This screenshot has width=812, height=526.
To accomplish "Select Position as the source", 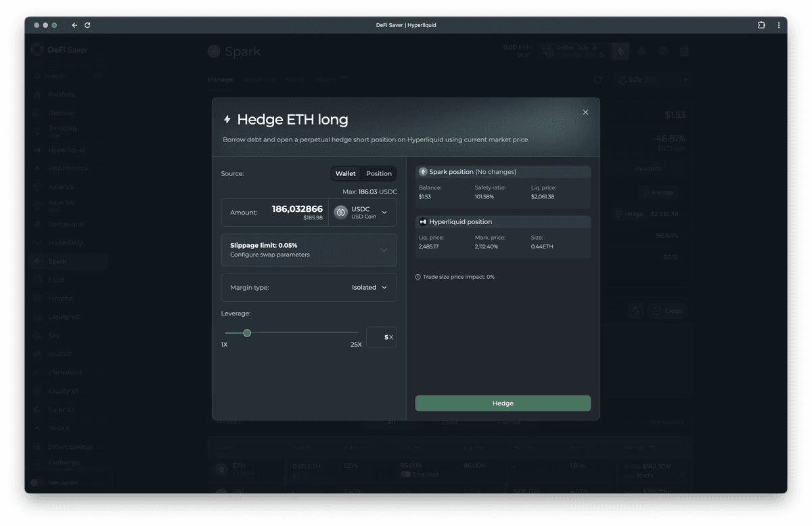I will click(x=379, y=173).
